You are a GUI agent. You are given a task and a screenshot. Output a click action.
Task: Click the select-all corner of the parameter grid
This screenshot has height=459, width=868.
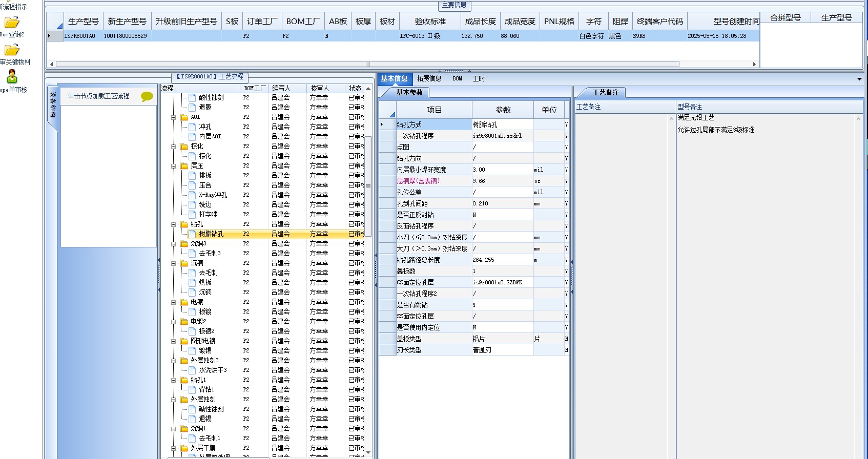(387, 110)
